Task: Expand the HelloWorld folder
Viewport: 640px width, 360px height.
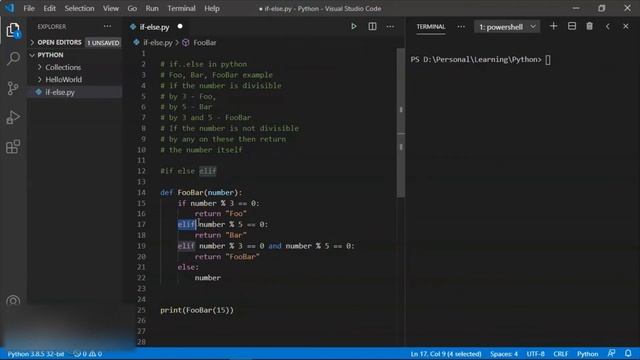Action: pyautogui.click(x=63, y=80)
